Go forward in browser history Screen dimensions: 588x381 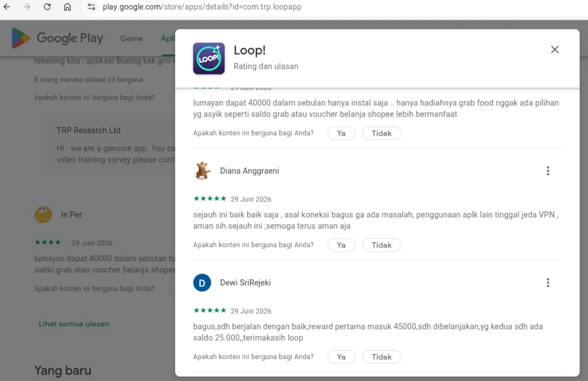coord(27,7)
